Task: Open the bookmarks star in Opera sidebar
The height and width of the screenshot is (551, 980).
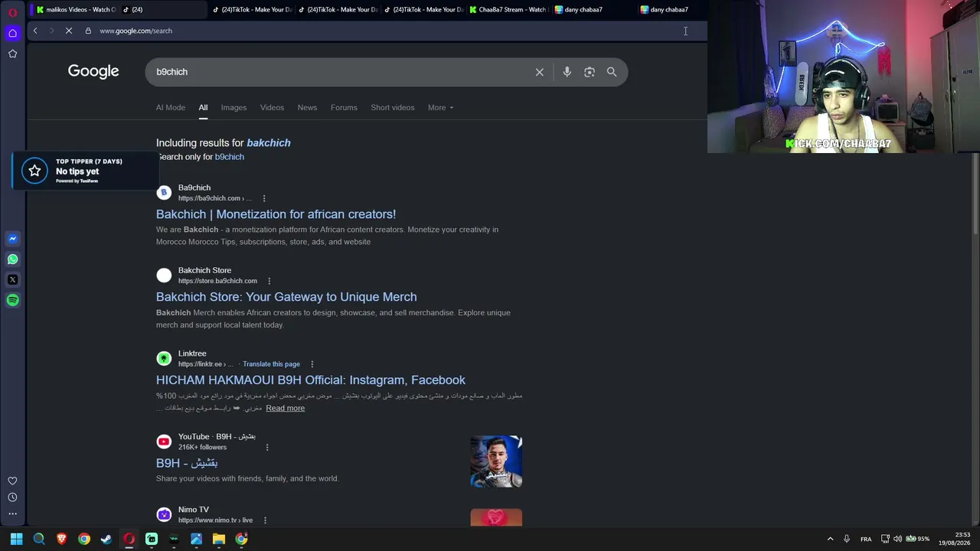Action: 12,54
